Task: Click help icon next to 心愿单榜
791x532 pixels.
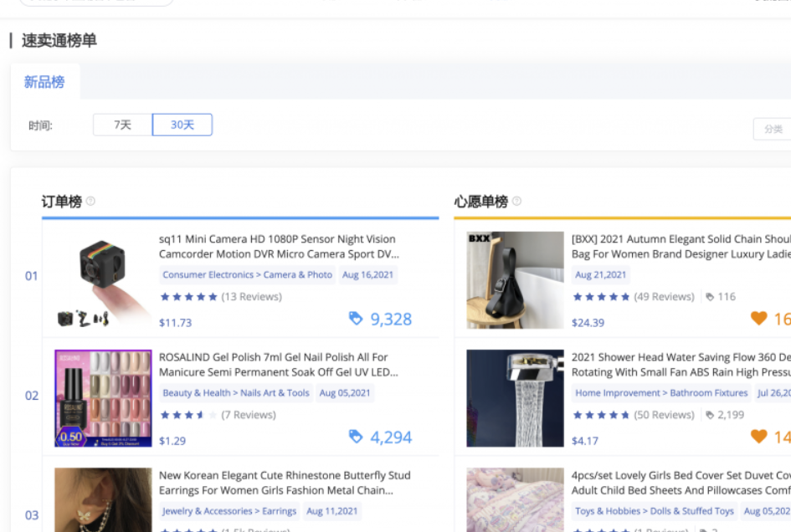Action: [x=516, y=202]
